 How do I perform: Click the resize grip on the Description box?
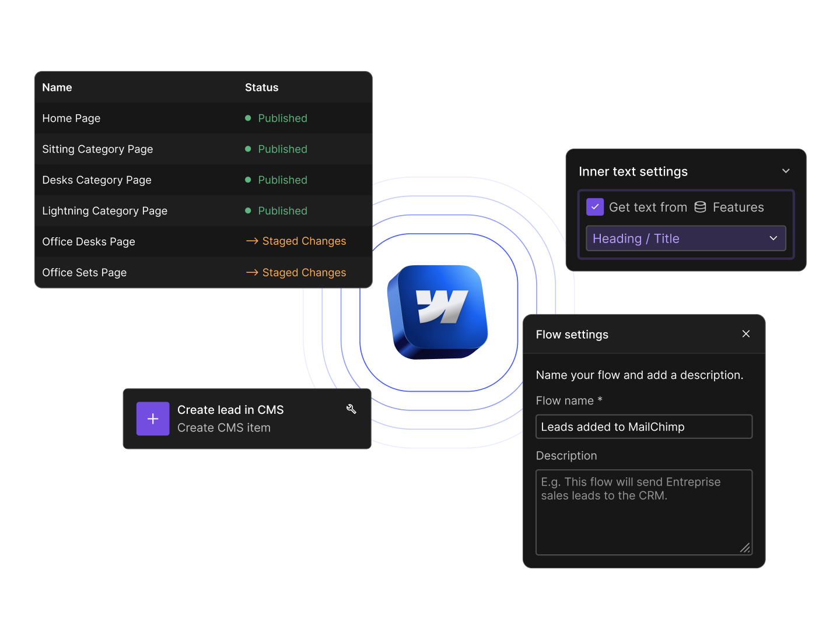(745, 548)
